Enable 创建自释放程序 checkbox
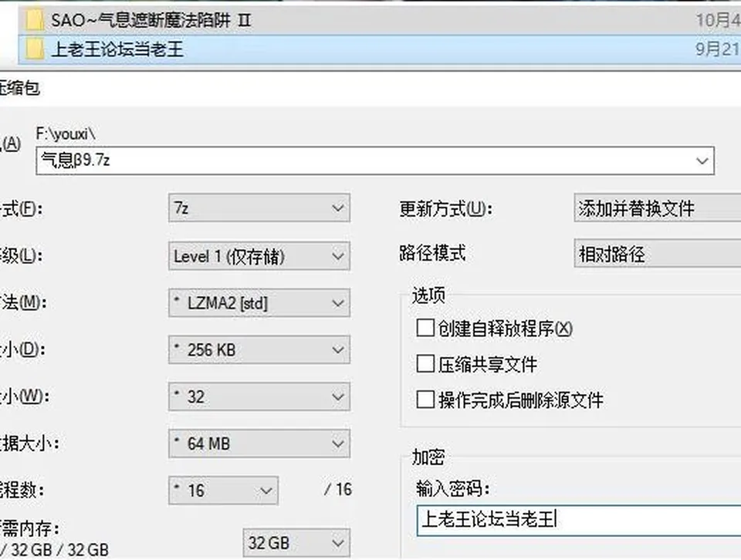Screen dimensions: 741x560 425,328
